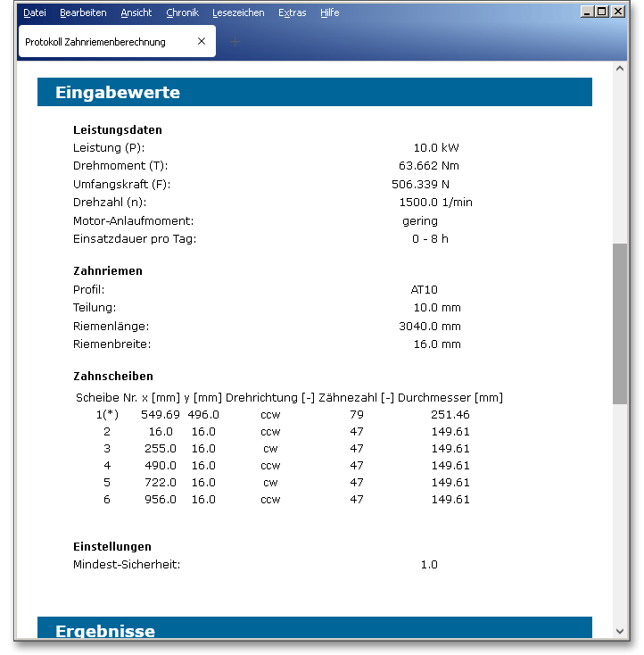The width and height of the screenshot is (644, 655).
Task: Close the Protokoll Zahnriemenberechnung tab
Action: click(202, 41)
